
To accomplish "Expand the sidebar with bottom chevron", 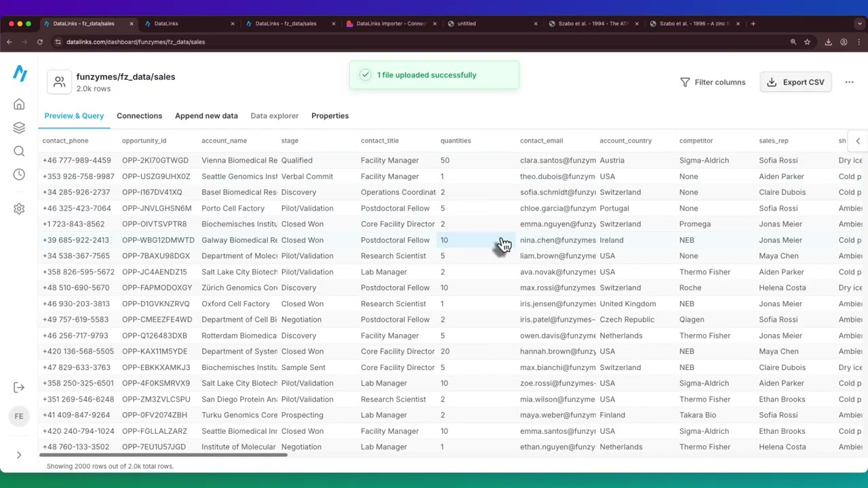I will (x=19, y=455).
